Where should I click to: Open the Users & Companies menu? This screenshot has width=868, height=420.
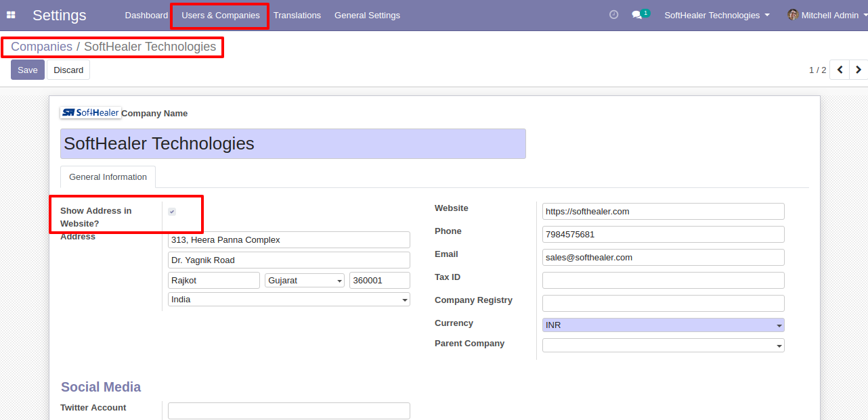point(221,15)
